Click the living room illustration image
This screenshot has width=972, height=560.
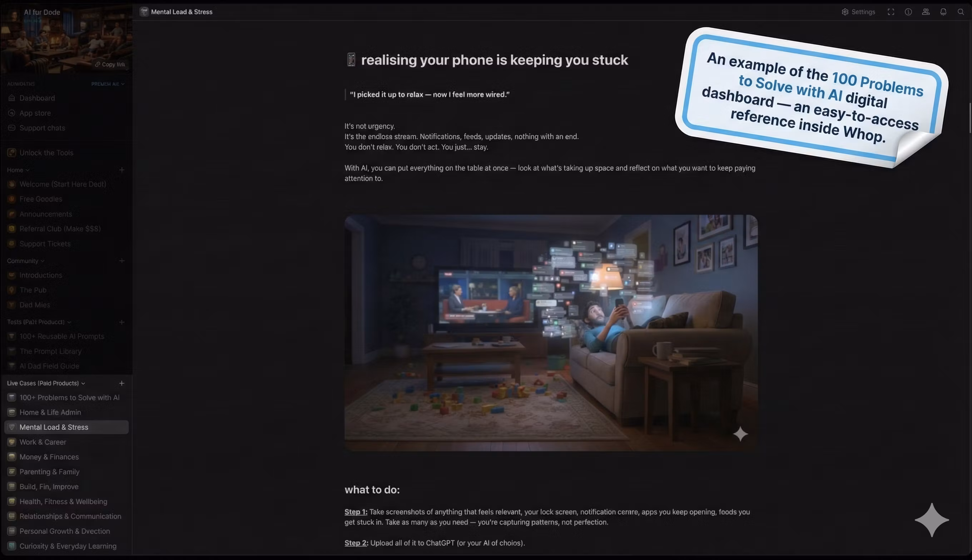(x=551, y=333)
